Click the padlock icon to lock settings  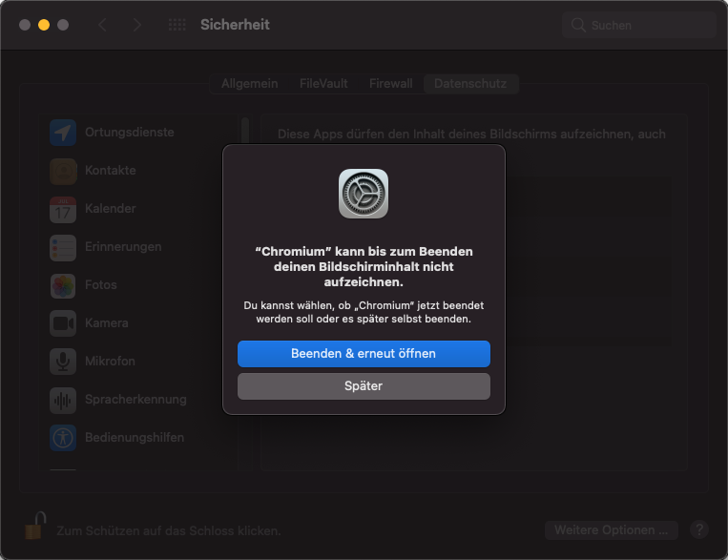pos(35,526)
